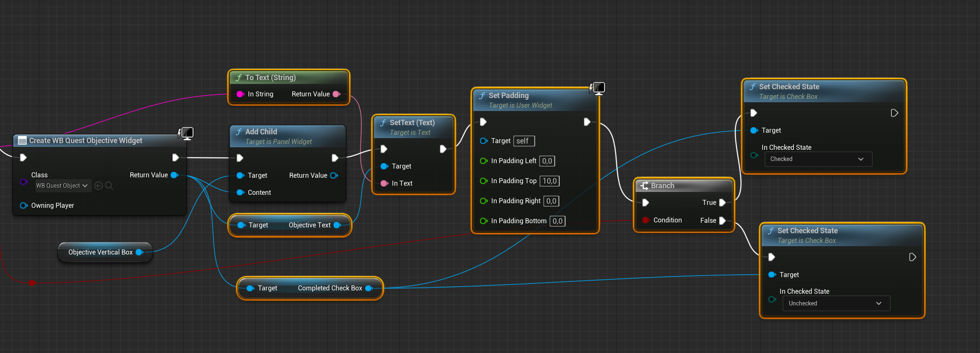Click the In Padding Bottom value field

click(x=558, y=221)
